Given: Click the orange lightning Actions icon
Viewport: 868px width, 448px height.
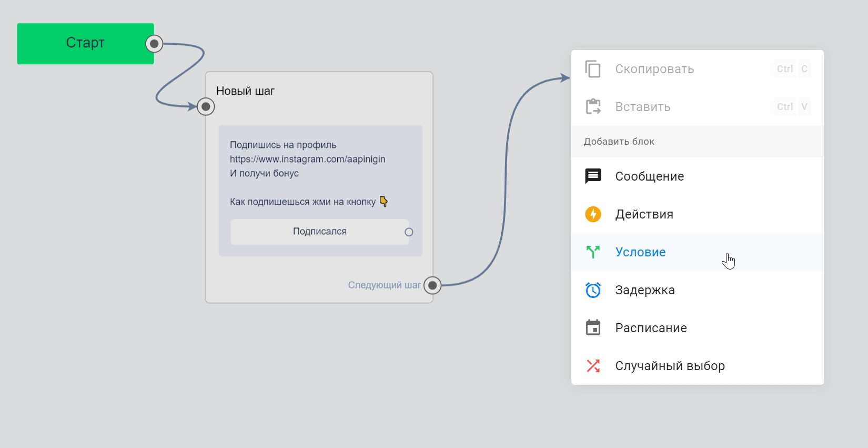Looking at the screenshot, I should click(x=593, y=214).
